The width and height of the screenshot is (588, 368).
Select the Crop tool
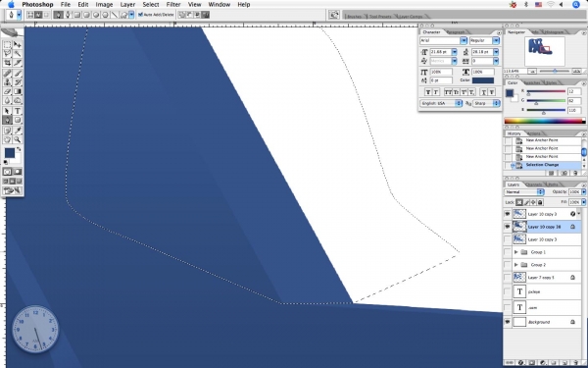point(7,63)
